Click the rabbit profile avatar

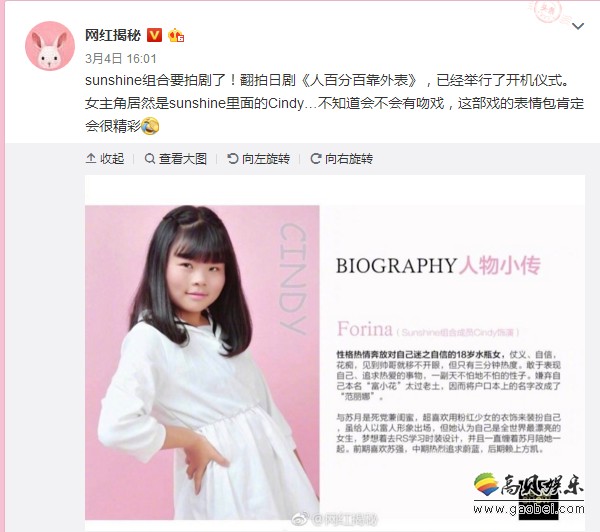click(50, 46)
